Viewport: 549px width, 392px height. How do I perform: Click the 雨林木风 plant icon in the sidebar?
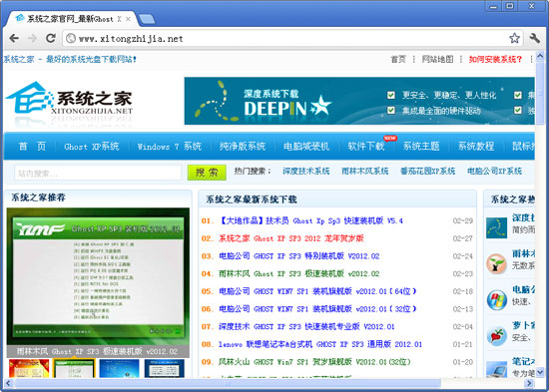(x=496, y=263)
